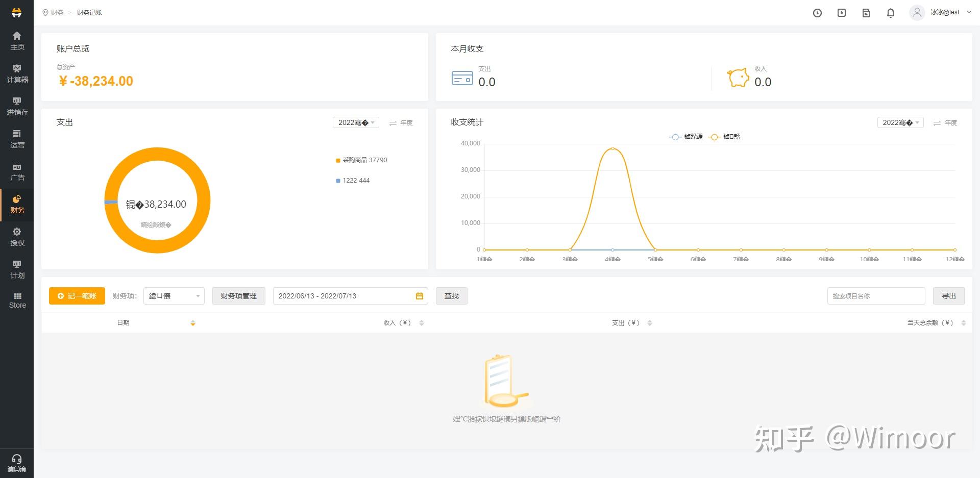Viewport: 980px width, 478px height.
Task: Open the clock history icon in header
Action: pyautogui.click(x=817, y=13)
